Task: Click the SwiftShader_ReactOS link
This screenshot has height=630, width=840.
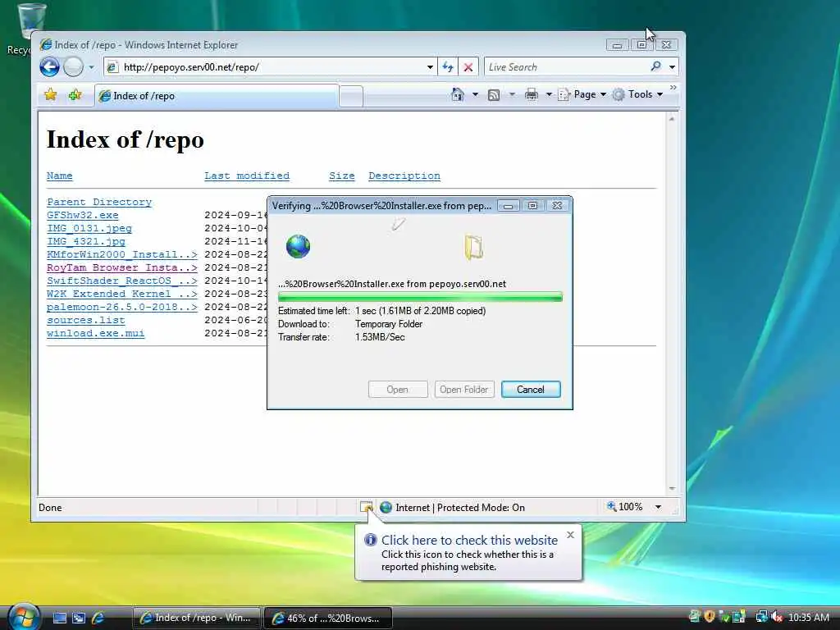Action: pyautogui.click(x=122, y=281)
